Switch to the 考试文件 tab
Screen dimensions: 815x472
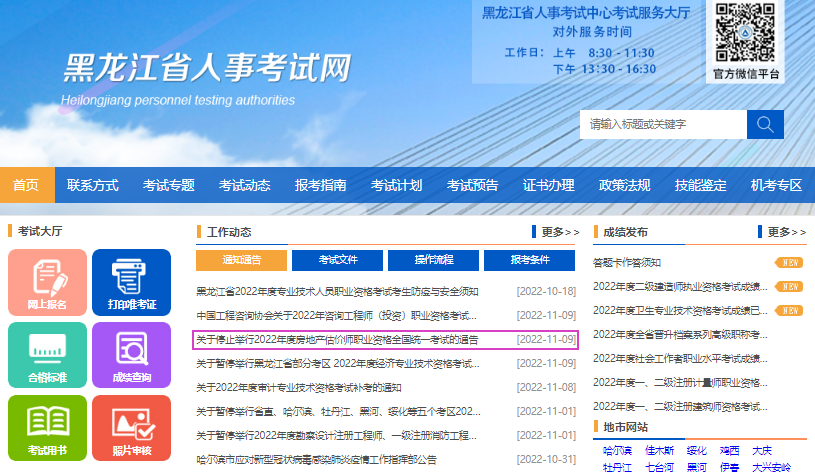click(x=338, y=260)
